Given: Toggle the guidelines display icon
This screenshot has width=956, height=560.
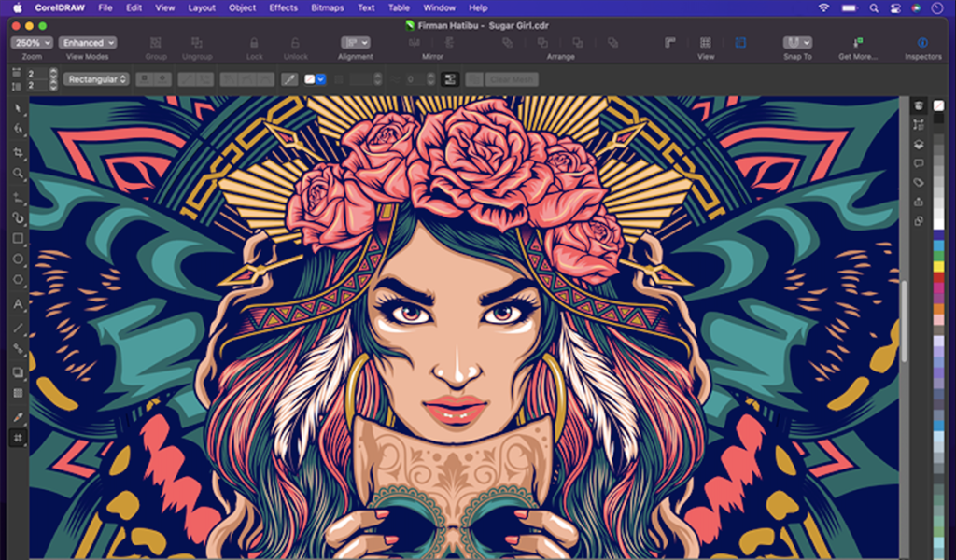Looking at the screenshot, I should pyautogui.click(x=740, y=42).
